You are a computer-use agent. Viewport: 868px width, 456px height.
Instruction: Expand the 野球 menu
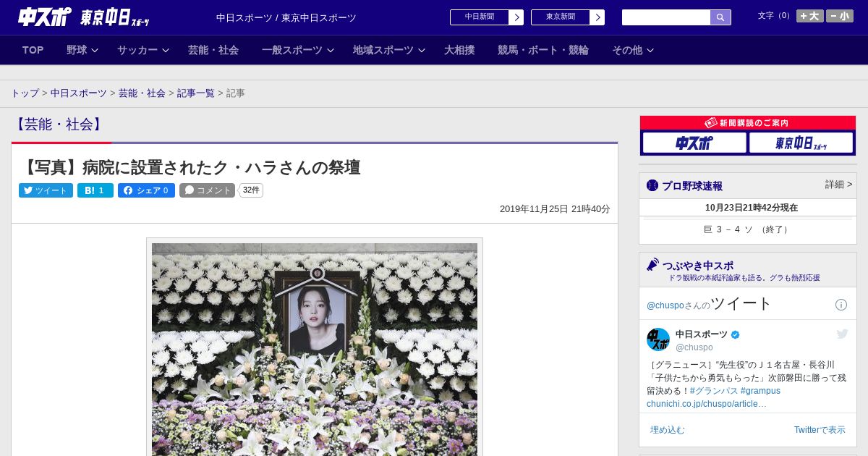tap(84, 50)
